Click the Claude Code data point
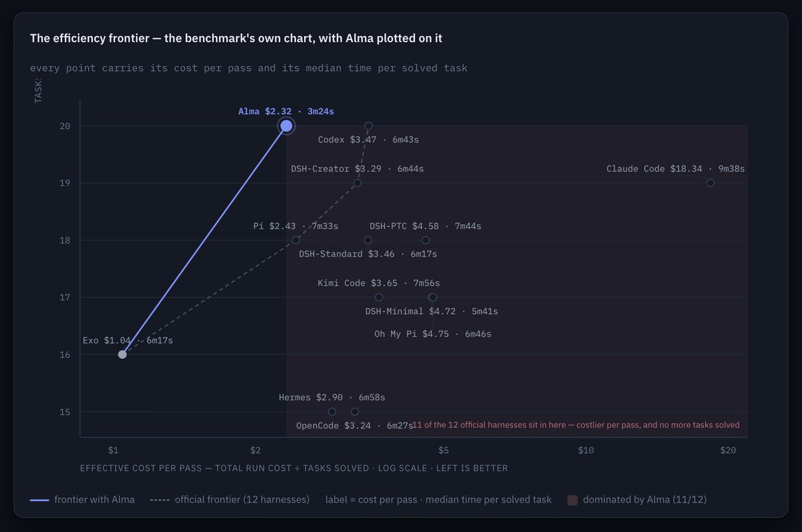The height and width of the screenshot is (532, 802). coord(710,183)
